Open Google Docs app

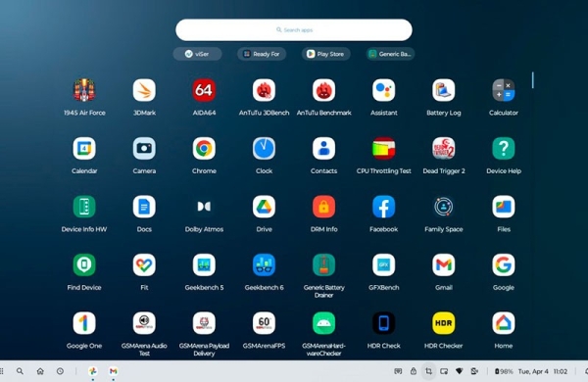[144, 207]
